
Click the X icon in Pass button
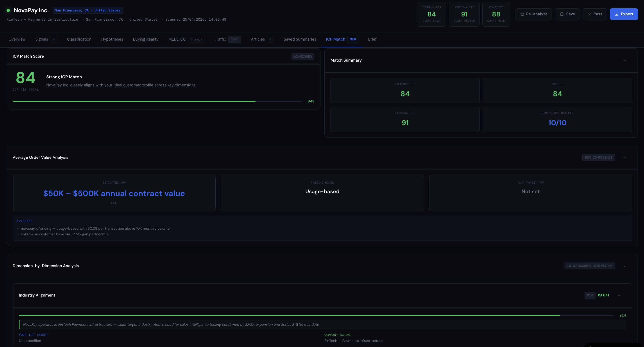click(590, 14)
